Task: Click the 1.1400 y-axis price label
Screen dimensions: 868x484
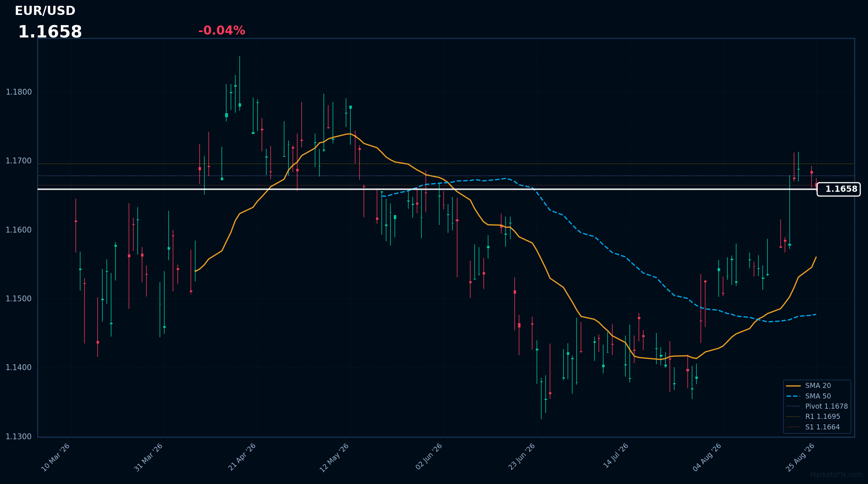Action: 19,368
